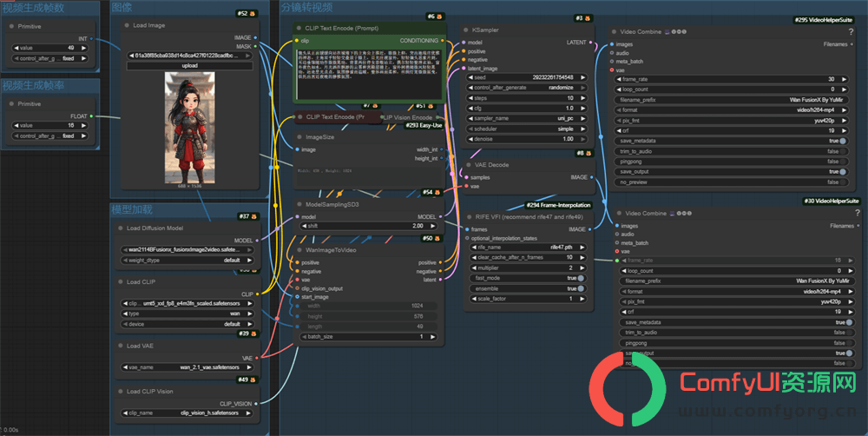Collapse the KSampler node via its title dot
Viewport: 868px width, 436px height.
click(x=465, y=30)
